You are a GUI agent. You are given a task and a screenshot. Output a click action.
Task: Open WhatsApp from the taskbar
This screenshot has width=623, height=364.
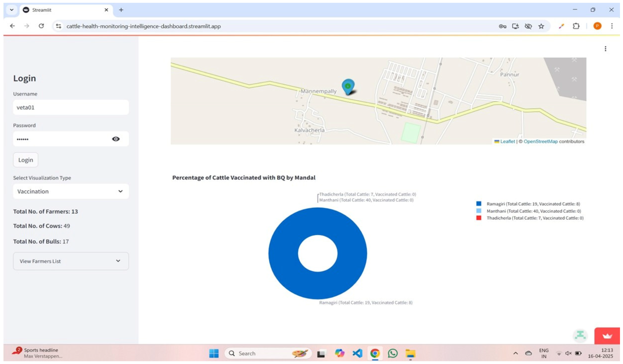click(393, 353)
